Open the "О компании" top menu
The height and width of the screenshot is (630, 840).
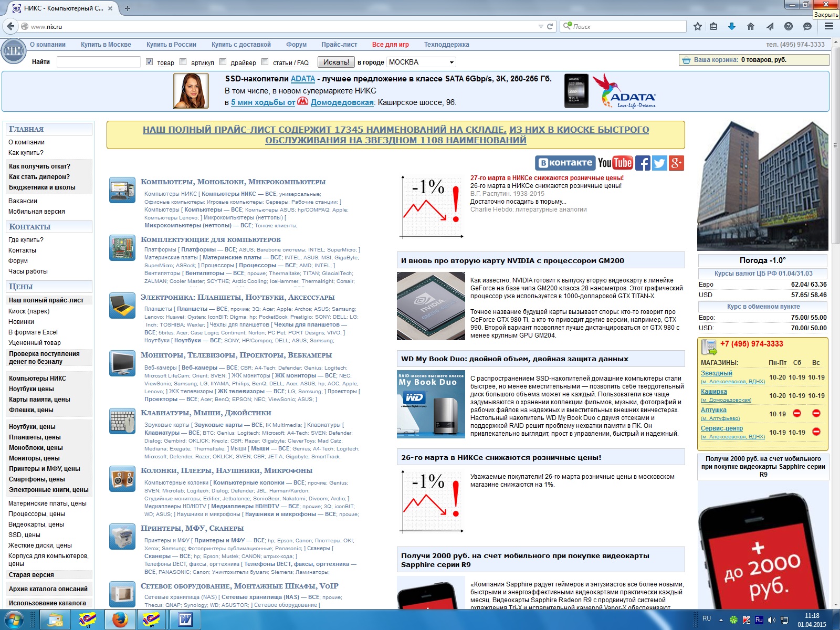48,45
